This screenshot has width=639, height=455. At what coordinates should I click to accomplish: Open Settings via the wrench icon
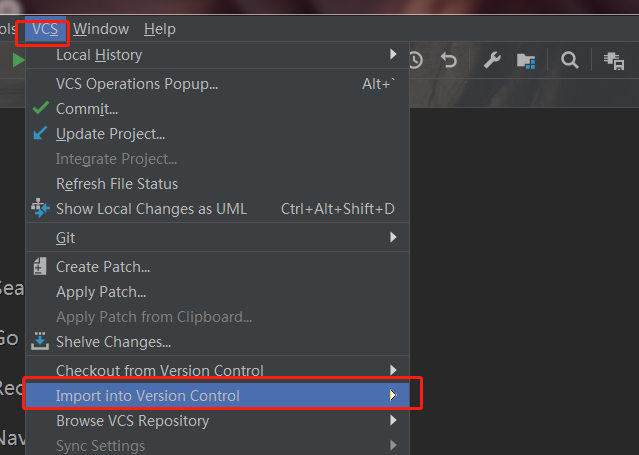492,60
